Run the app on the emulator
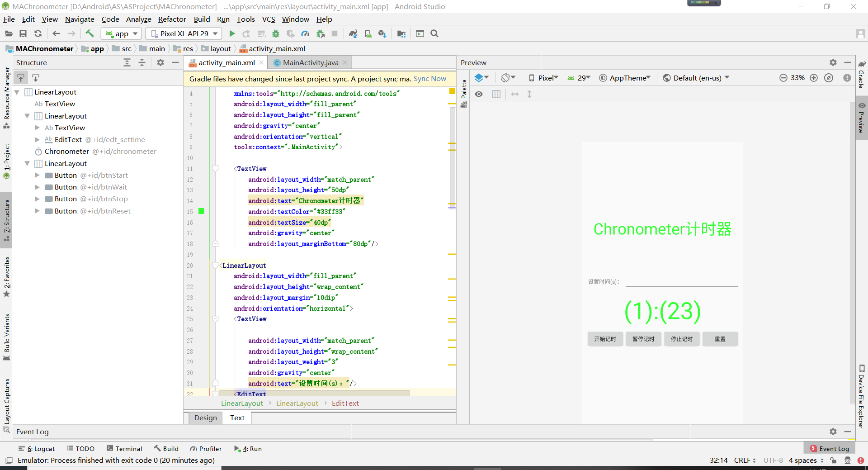 click(232, 33)
